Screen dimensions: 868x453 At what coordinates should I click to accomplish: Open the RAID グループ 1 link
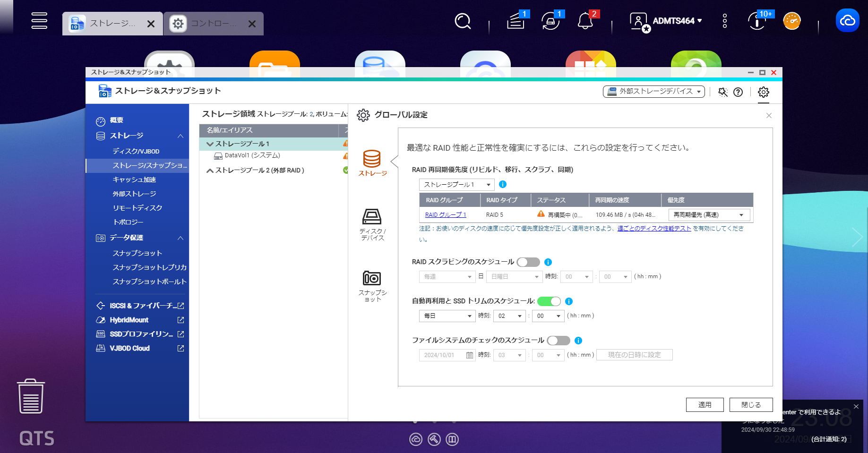point(446,215)
